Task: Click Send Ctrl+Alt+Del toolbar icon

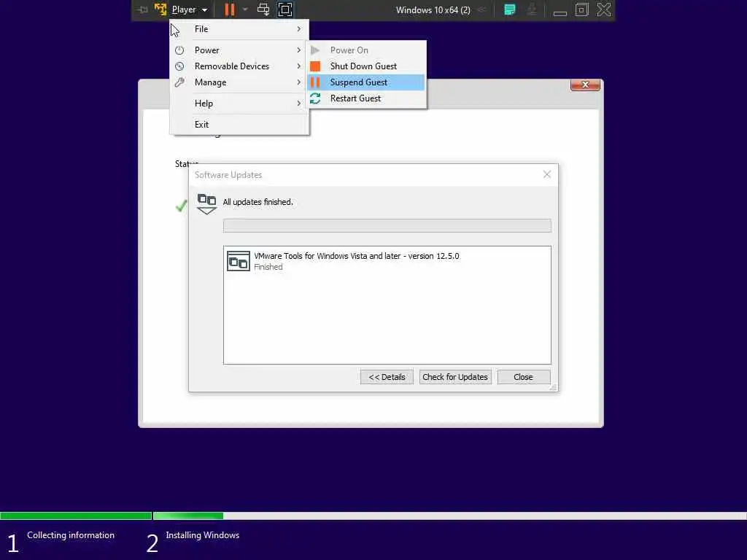Action: 263,9
